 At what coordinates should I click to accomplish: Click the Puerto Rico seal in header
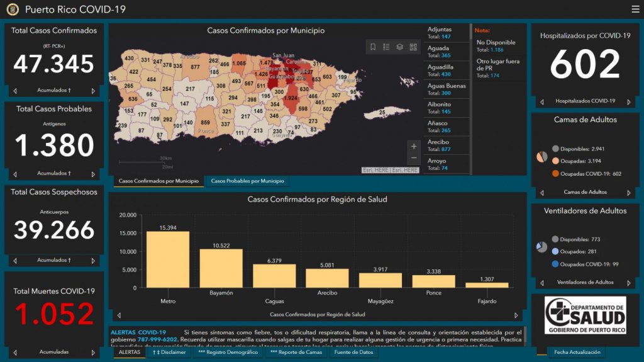click(13, 9)
